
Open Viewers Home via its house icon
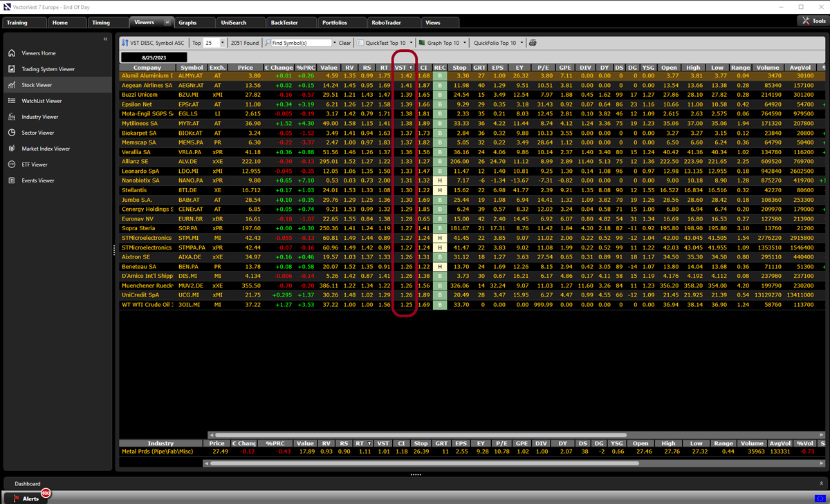[12, 53]
